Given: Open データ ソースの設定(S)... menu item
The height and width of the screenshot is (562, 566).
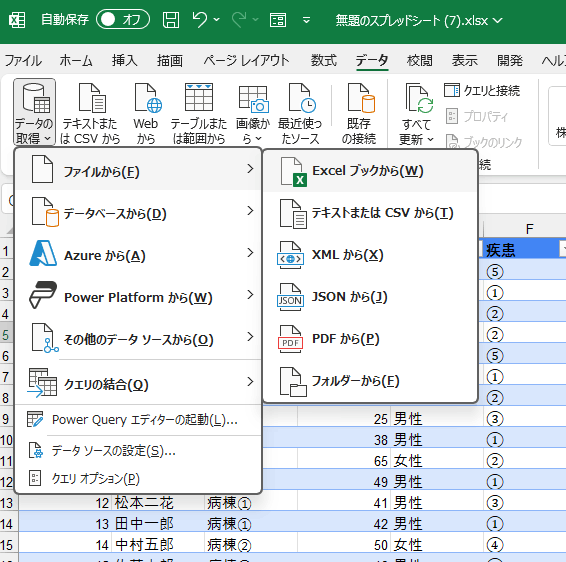Looking at the screenshot, I should [x=138, y=451].
